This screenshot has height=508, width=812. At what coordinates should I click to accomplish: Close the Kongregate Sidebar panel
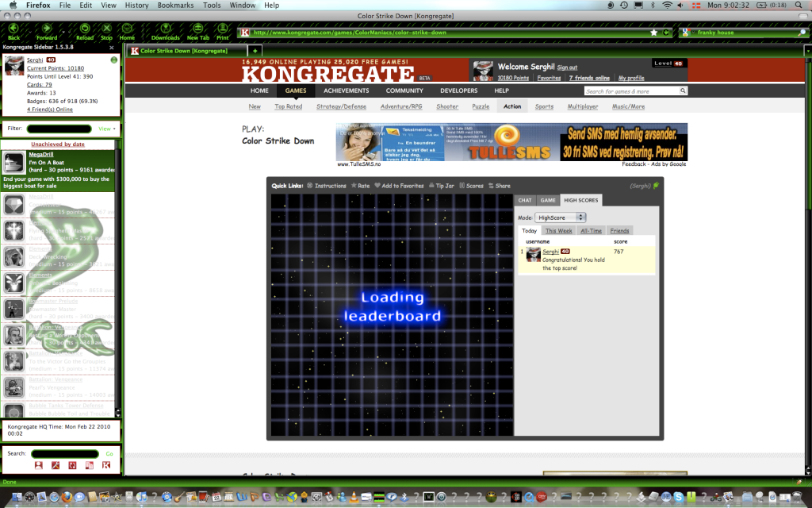coord(111,47)
